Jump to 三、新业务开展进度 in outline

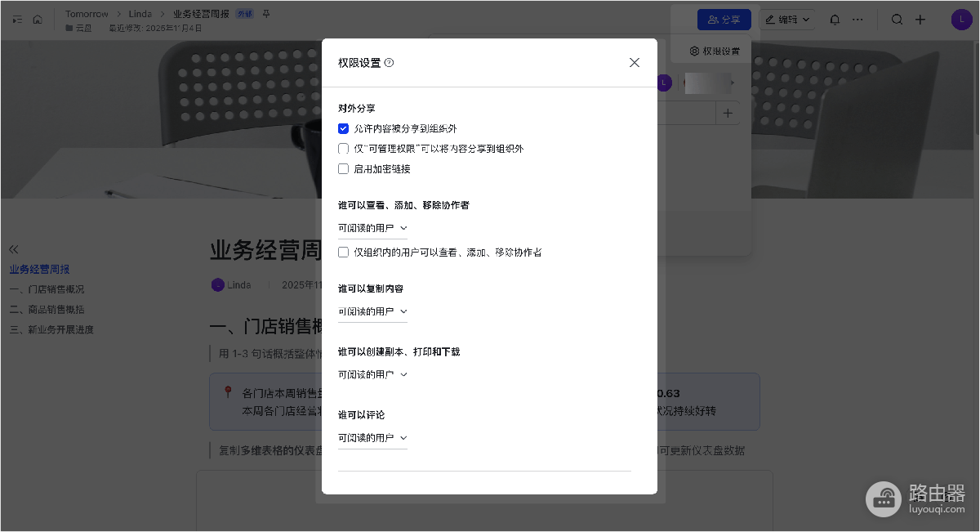pyautogui.click(x=51, y=330)
